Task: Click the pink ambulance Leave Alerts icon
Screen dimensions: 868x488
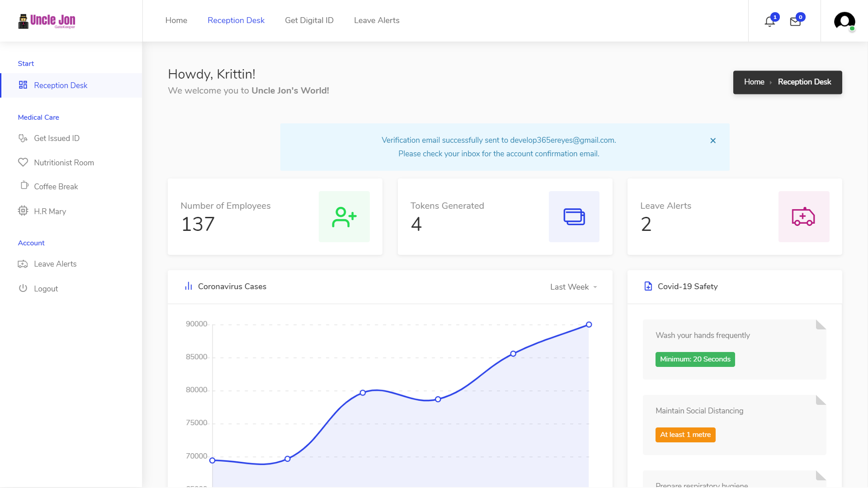Action: coord(803,217)
